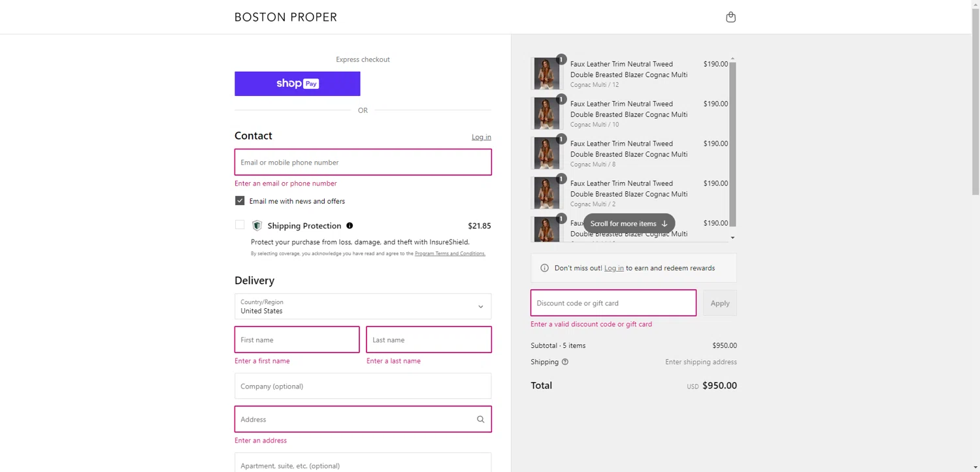Click the InsureShield shield icon
Viewport: 980px width, 472px height.
(x=257, y=226)
